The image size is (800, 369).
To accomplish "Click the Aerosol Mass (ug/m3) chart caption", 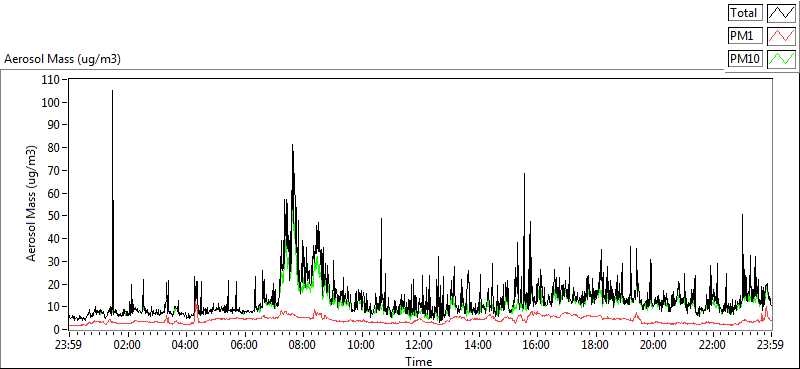I will click(62, 59).
